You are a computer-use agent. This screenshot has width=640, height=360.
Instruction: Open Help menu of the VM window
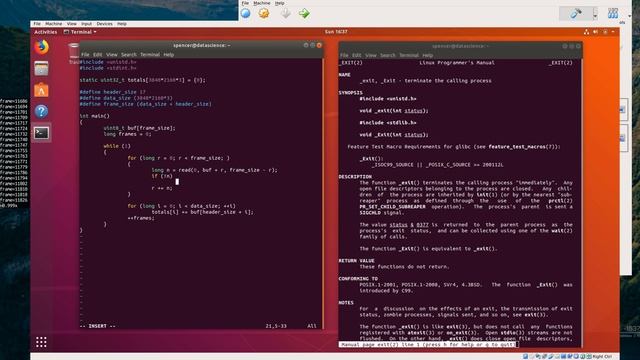pyautogui.click(x=122, y=24)
